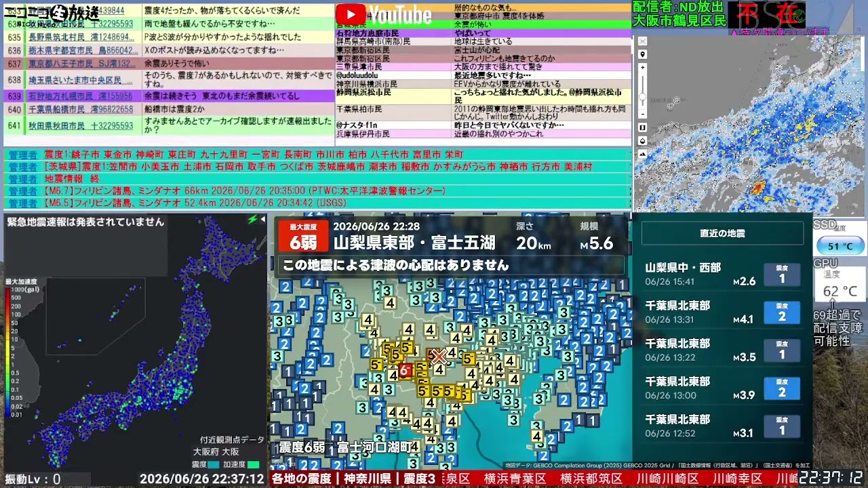Click the fullscreen icon on the rain radar map

[642, 41]
